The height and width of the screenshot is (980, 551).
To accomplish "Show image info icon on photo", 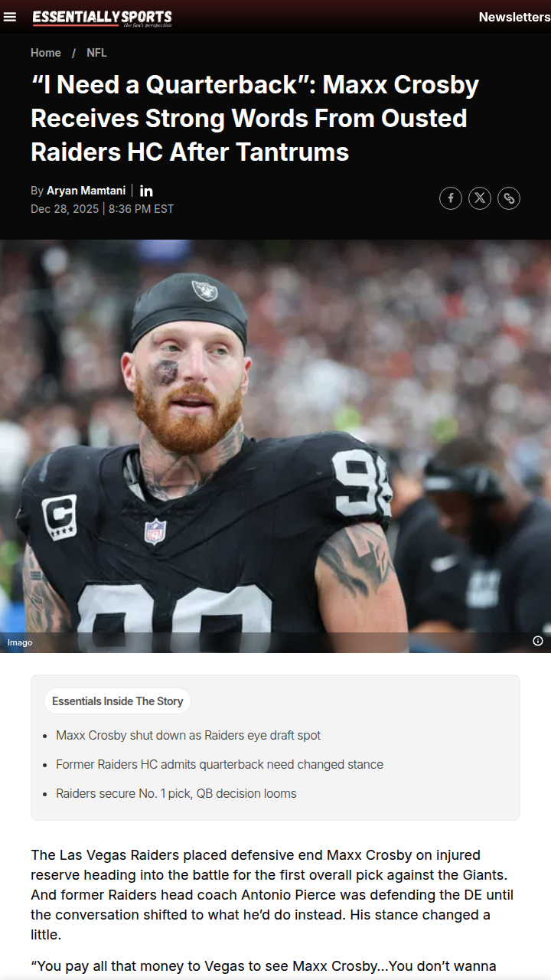I will point(538,641).
